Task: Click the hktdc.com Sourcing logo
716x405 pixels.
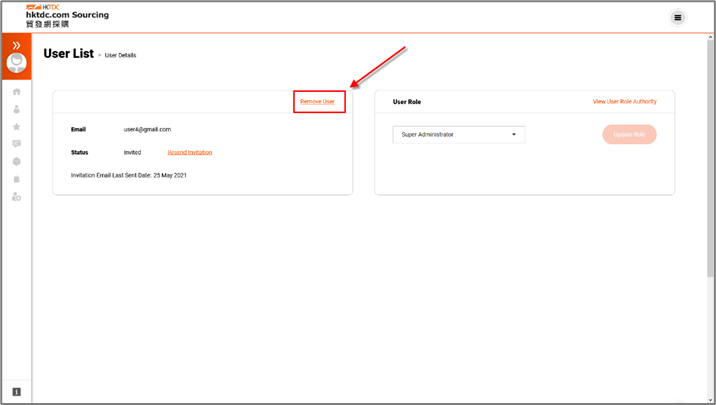Action: tap(67, 15)
